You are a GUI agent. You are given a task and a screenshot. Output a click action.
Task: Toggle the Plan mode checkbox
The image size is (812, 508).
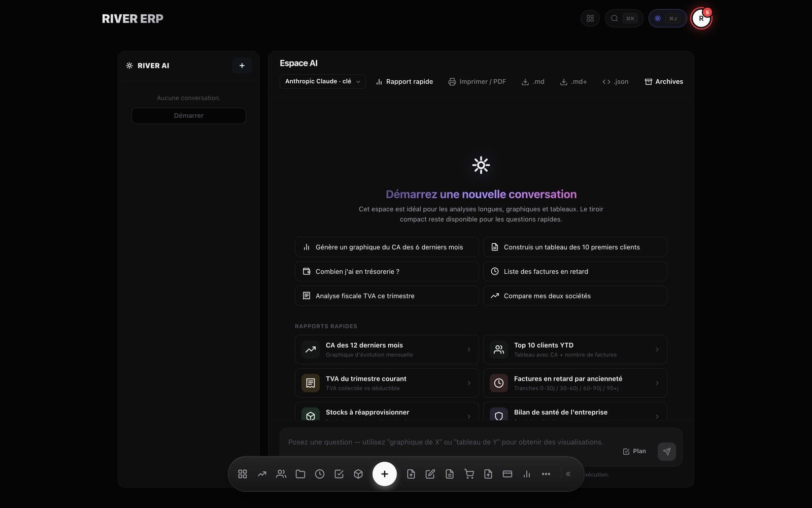[634, 451]
